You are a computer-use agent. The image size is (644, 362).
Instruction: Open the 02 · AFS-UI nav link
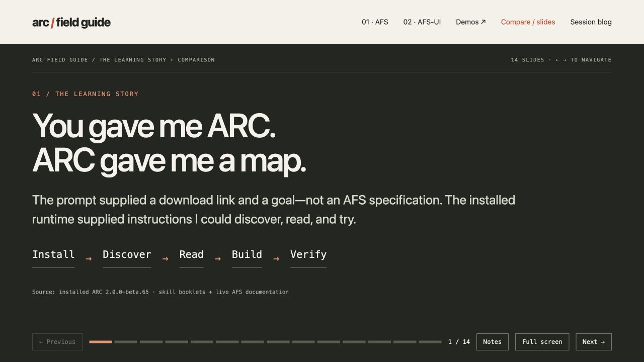pyautogui.click(x=422, y=22)
